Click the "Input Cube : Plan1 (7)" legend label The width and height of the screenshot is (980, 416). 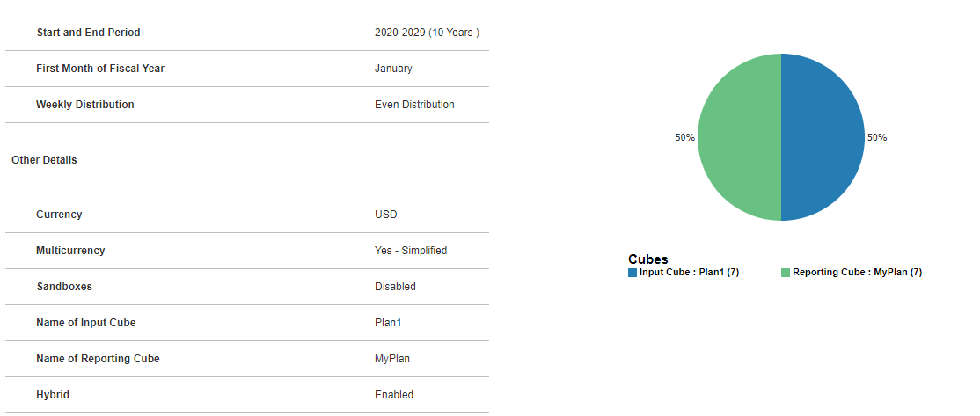(689, 273)
